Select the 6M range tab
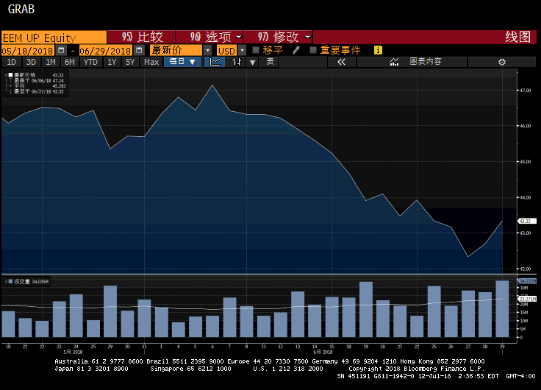 pos(70,62)
